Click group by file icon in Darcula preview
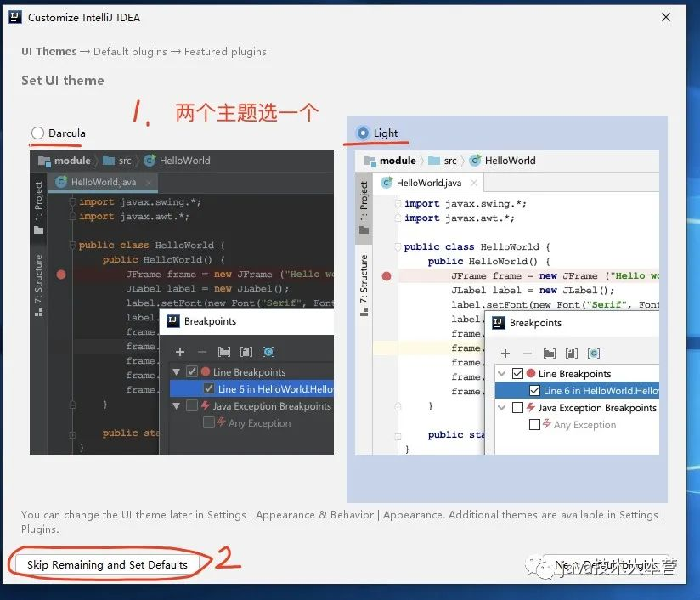The image size is (700, 600). (246, 352)
